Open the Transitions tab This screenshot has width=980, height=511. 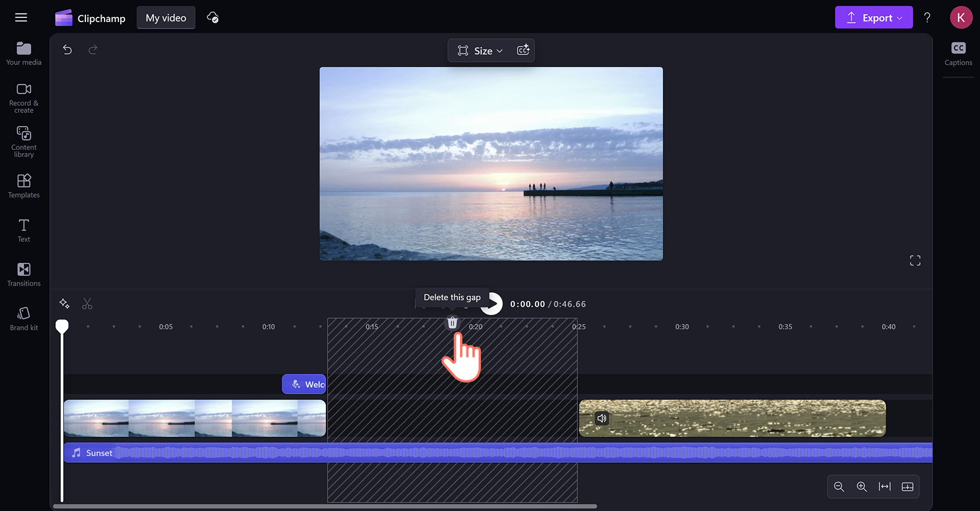click(x=24, y=274)
